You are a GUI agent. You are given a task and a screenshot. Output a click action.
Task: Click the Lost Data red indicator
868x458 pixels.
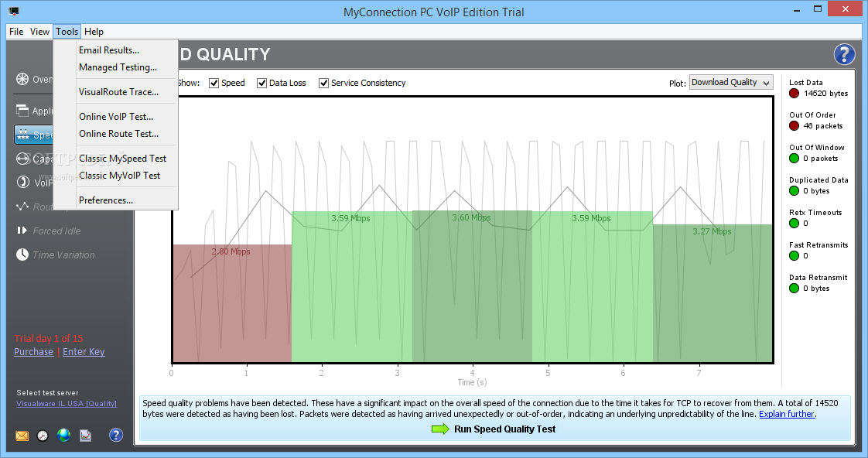[794, 94]
